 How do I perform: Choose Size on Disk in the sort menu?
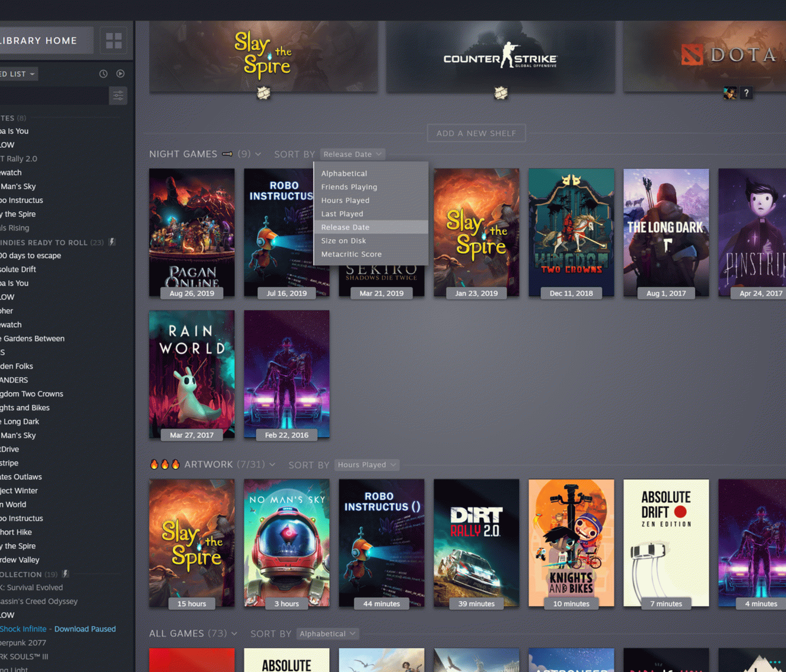tap(343, 240)
